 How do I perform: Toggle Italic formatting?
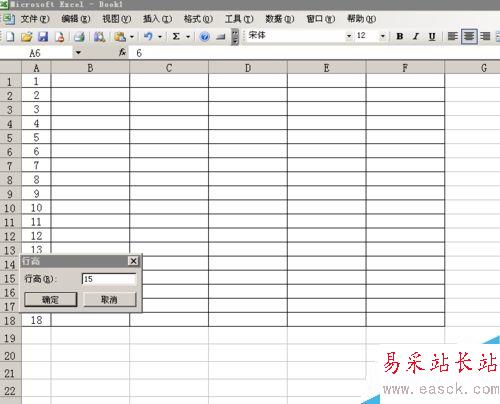pyautogui.click(x=416, y=36)
